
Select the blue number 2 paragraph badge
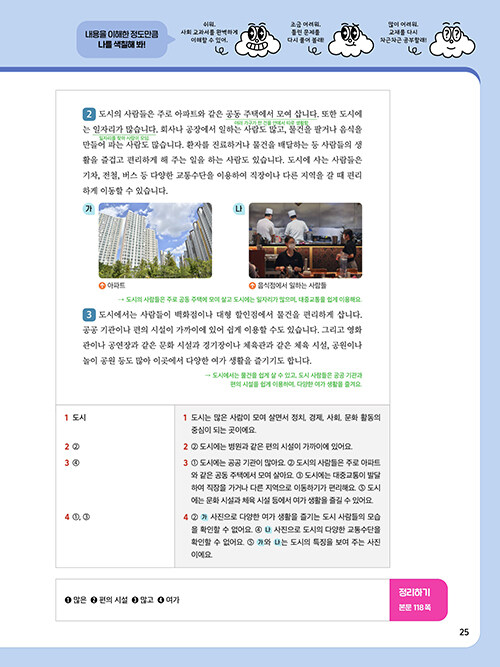89,114
